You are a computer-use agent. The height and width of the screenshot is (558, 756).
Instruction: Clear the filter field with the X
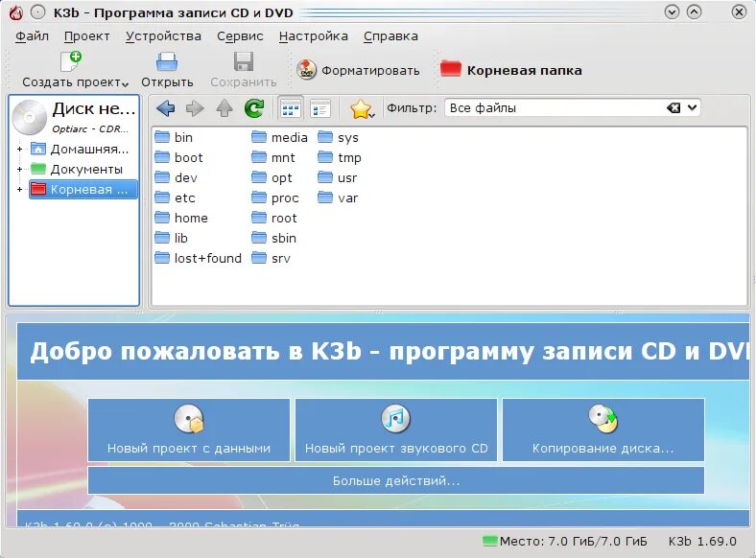[x=673, y=108]
